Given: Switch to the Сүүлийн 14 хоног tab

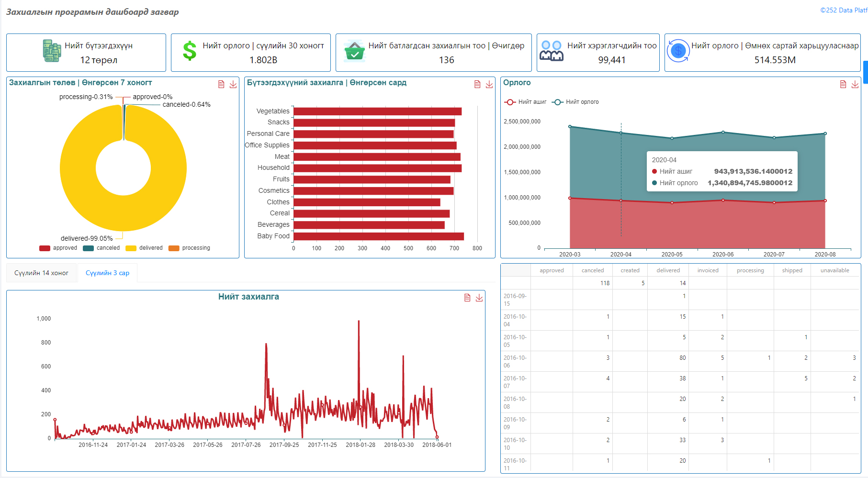Looking at the screenshot, I should click(42, 273).
